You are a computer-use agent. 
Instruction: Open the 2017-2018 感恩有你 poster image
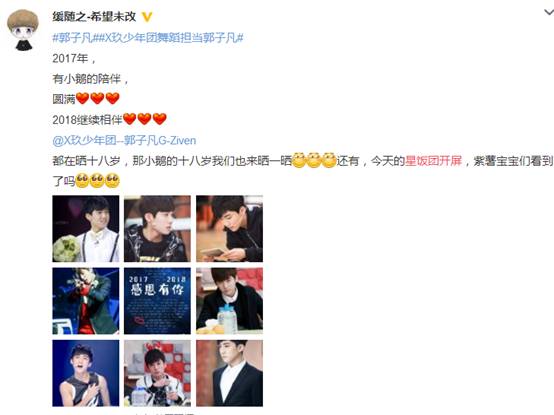tap(157, 301)
